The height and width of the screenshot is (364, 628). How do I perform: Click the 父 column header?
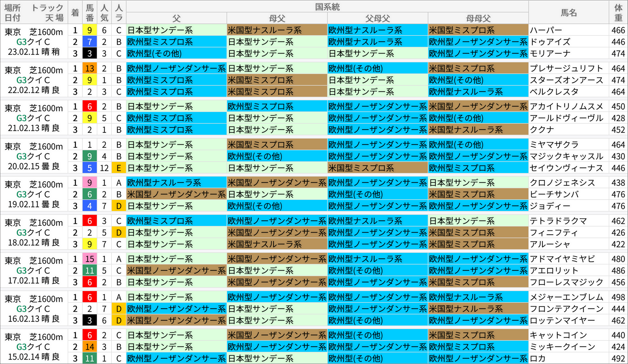click(176, 18)
